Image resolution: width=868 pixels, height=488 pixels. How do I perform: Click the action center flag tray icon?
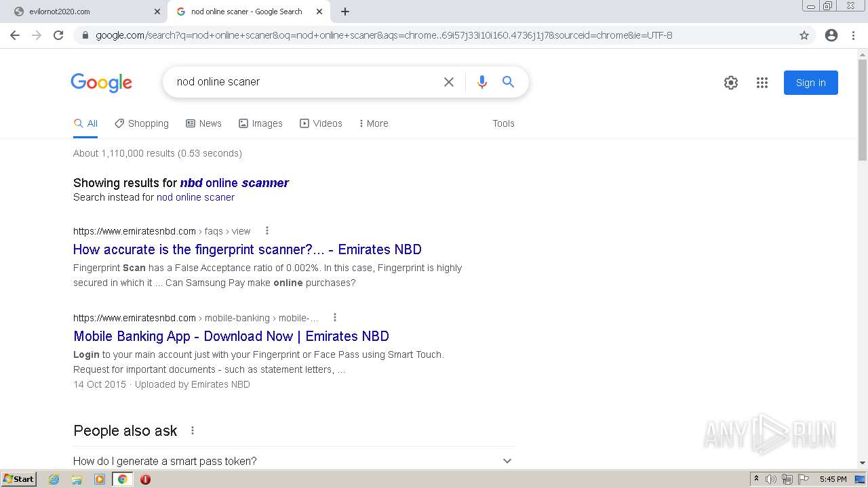pos(804,479)
